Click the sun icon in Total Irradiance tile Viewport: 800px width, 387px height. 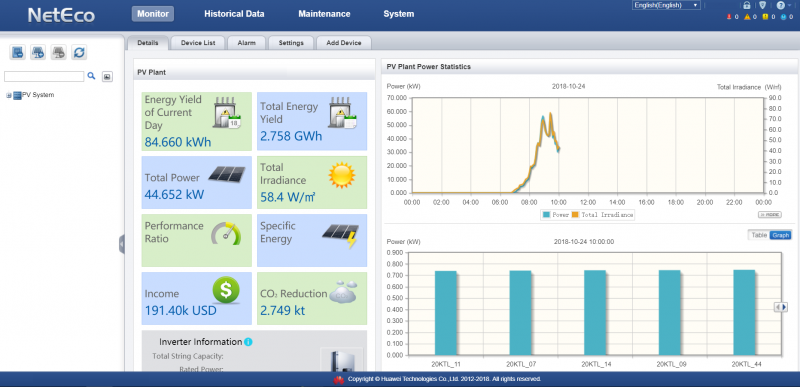[x=341, y=175]
